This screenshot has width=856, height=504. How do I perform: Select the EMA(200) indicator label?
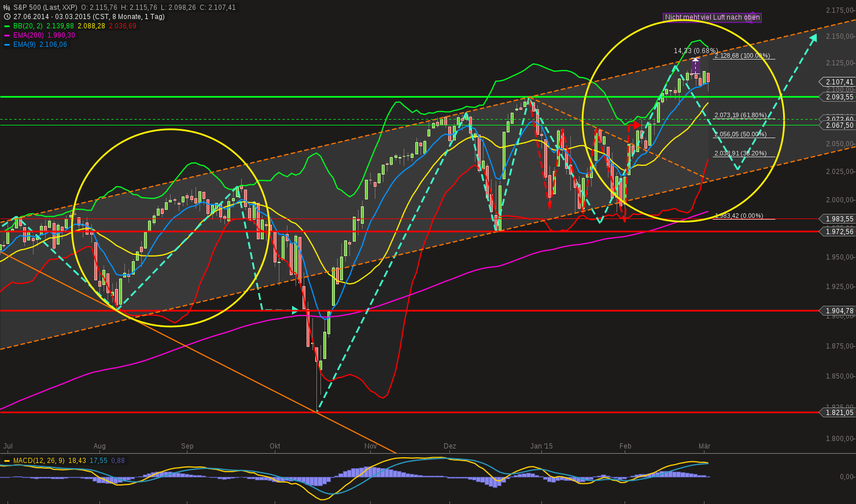tap(29, 35)
